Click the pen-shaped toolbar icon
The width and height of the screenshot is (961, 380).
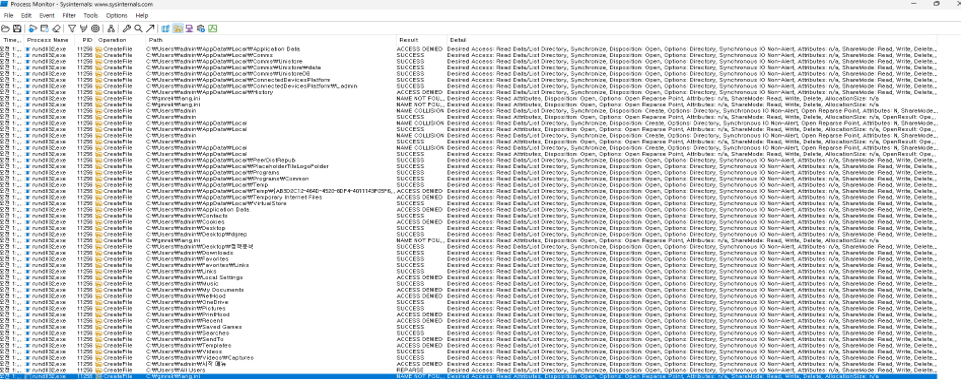[x=127, y=28]
